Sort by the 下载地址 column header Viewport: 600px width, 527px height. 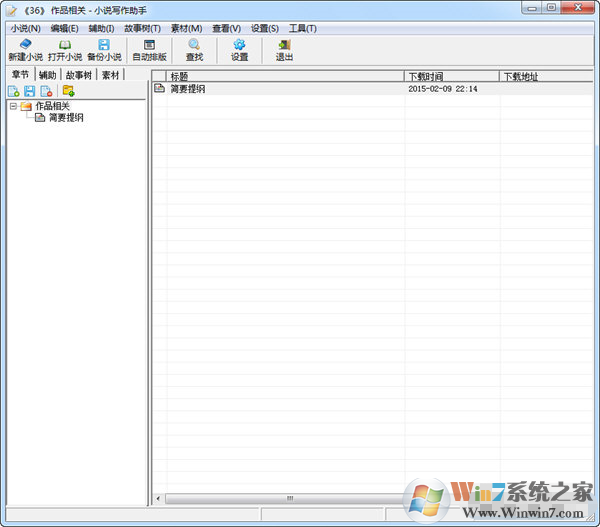[x=546, y=76]
